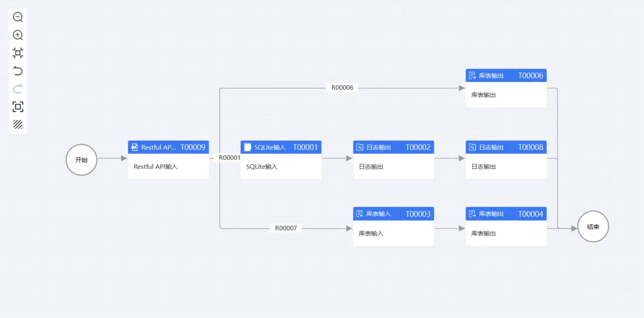Select the 开始 start node
The width and height of the screenshot is (644, 318).
(81, 160)
